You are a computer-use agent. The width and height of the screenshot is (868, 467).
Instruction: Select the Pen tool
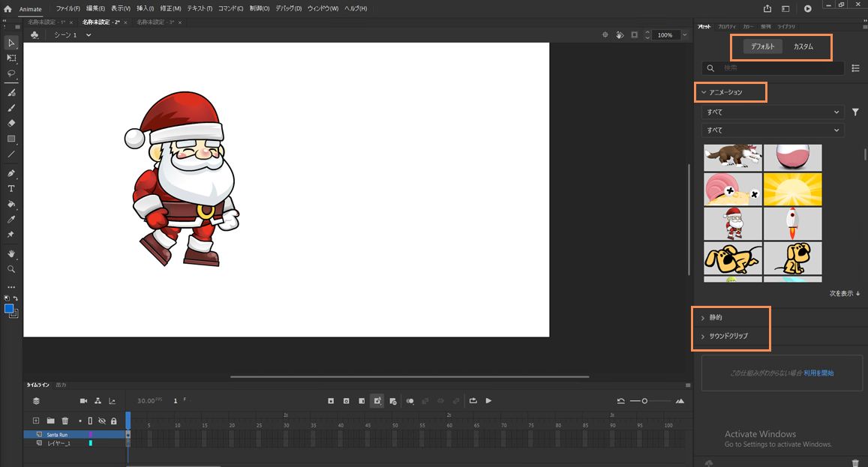pyautogui.click(x=11, y=173)
